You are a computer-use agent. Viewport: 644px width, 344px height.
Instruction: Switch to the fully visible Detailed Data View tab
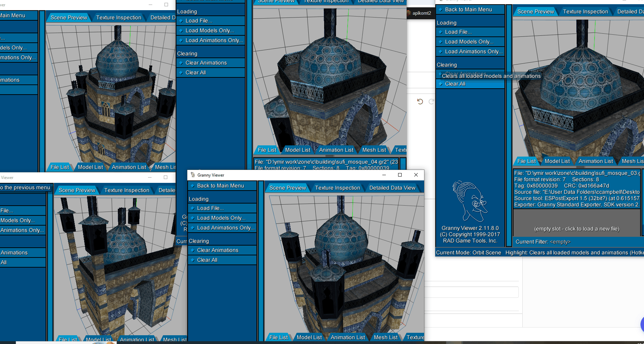(392, 188)
